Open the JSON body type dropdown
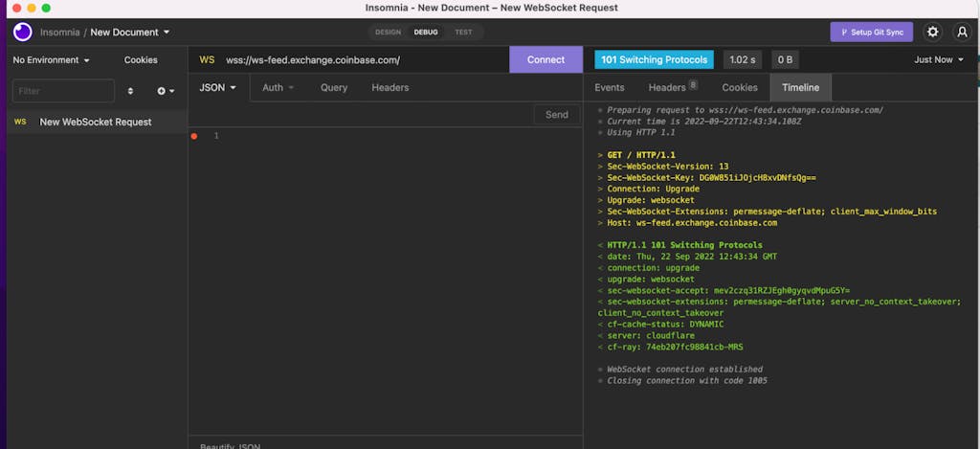Viewport: 980px width, 449px height. [x=218, y=87]
